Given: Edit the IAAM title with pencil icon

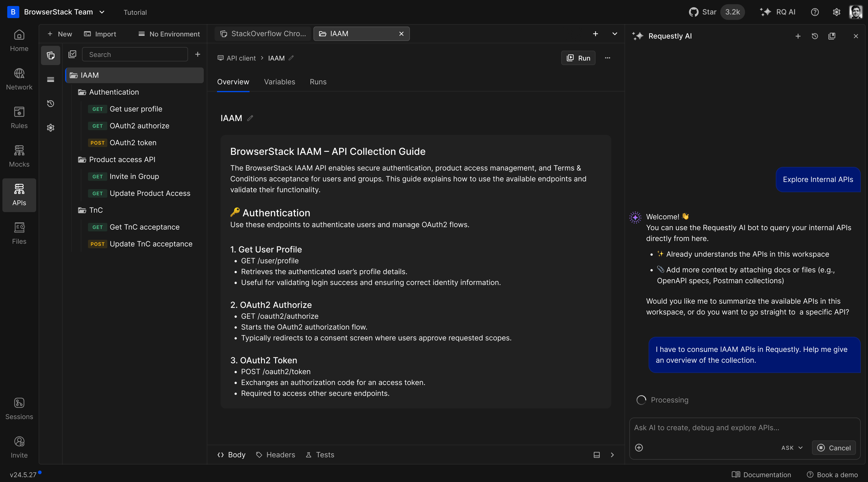Looking at the screenshot, I should click(250, 118).
